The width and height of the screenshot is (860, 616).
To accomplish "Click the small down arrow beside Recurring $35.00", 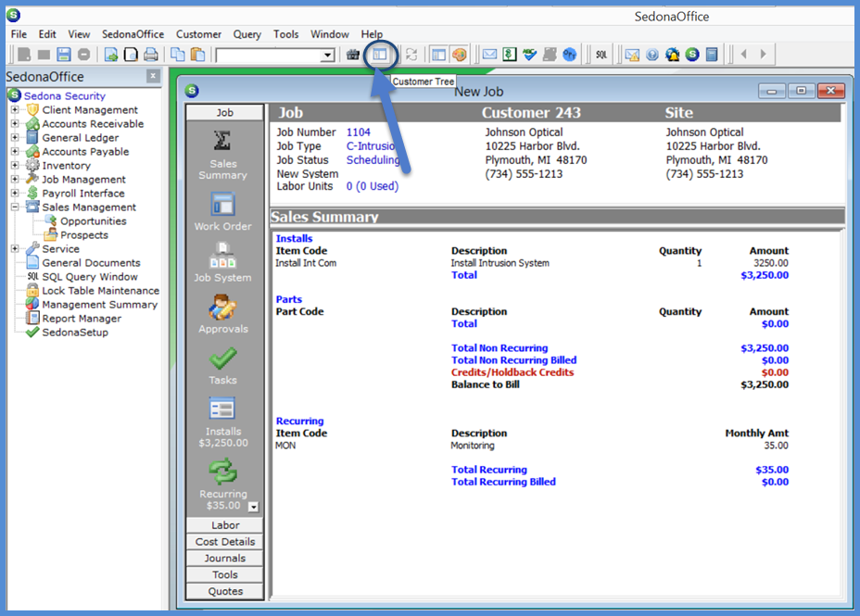I will [253, 507].
